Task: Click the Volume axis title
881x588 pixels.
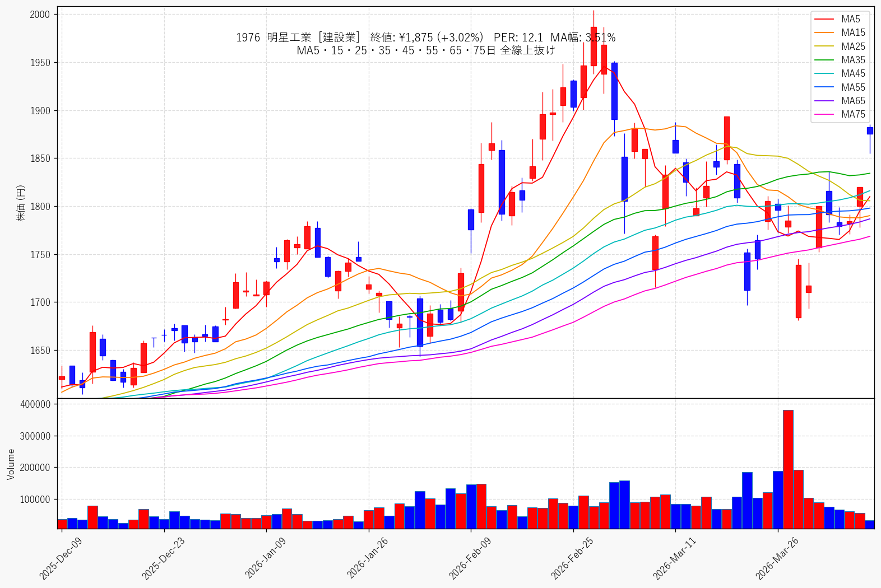Action: point(11,464)
